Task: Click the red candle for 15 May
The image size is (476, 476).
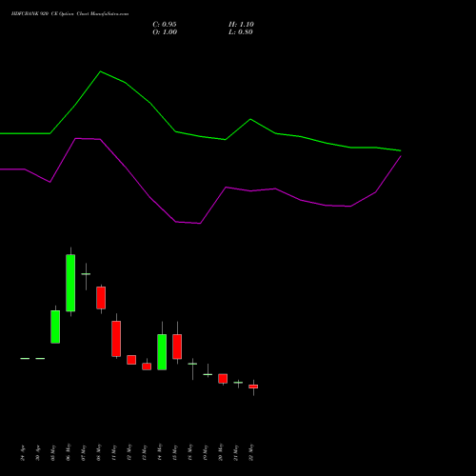Action: 177,347
